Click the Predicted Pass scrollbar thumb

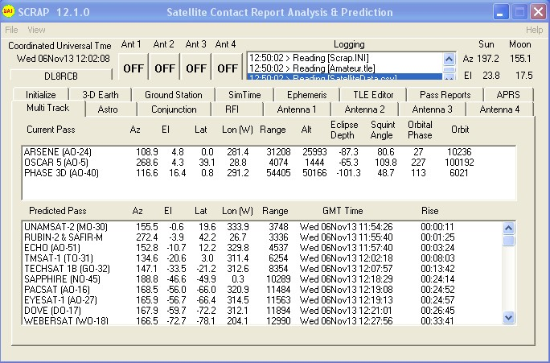(x=509, y=241)
